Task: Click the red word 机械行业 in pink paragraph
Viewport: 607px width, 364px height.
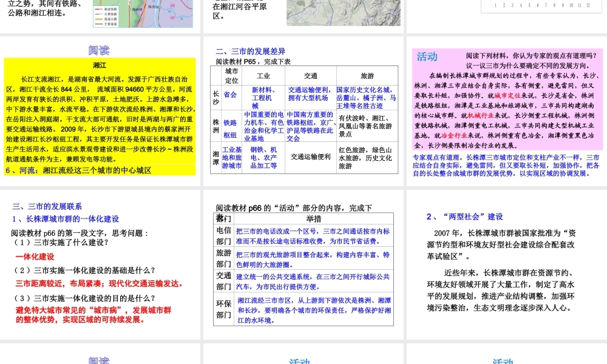Action: coord(480,116)
